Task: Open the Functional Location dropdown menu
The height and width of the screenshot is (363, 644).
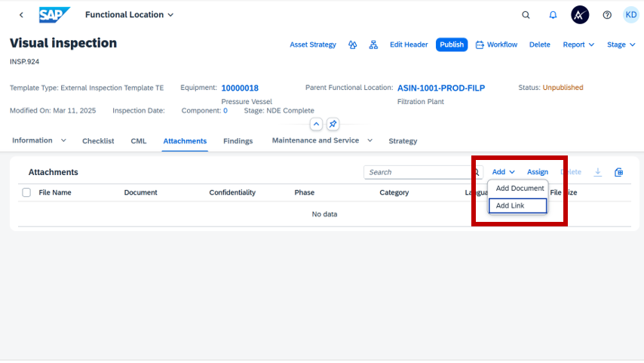Action: coord(130,15)
